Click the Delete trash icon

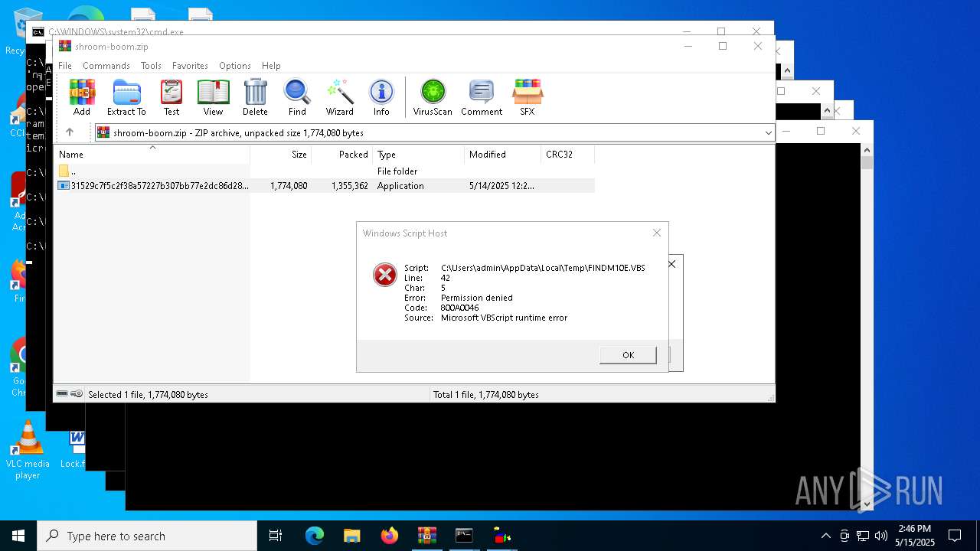pos(255,97)
